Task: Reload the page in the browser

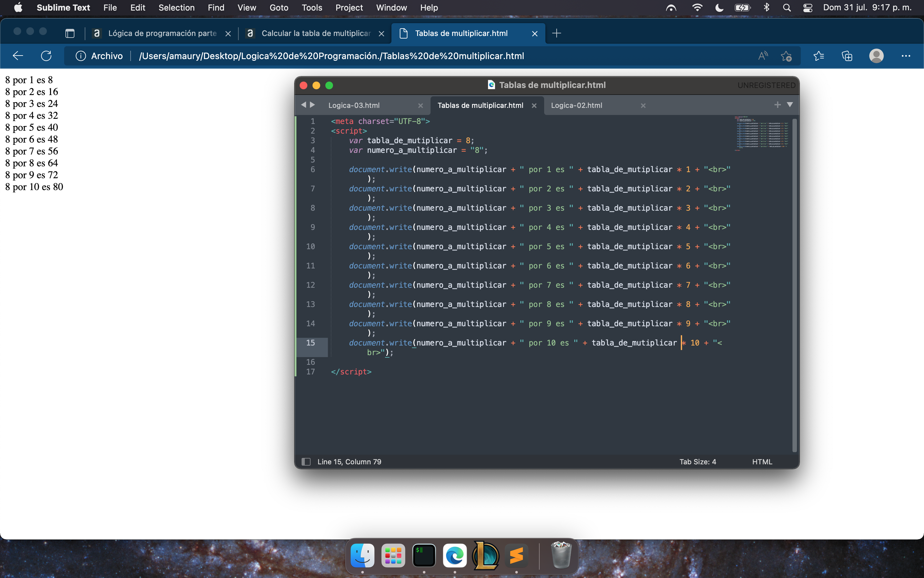Action: point(46,56)
